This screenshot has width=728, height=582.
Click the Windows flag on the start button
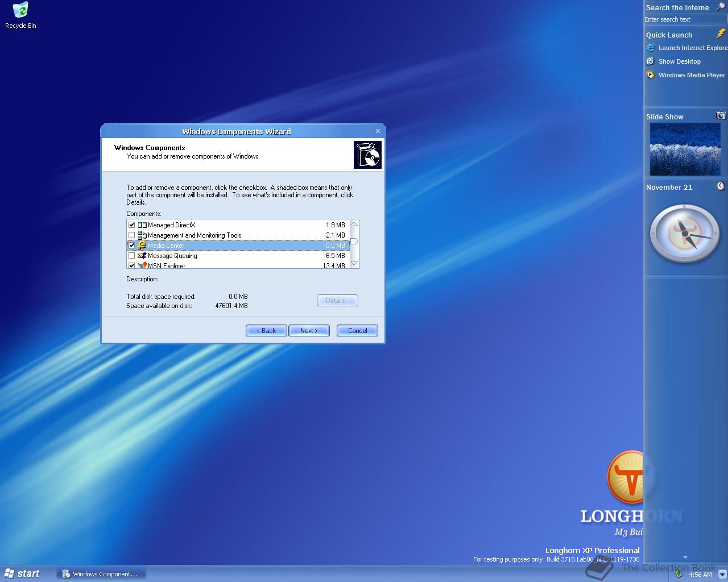click(9, 573)
